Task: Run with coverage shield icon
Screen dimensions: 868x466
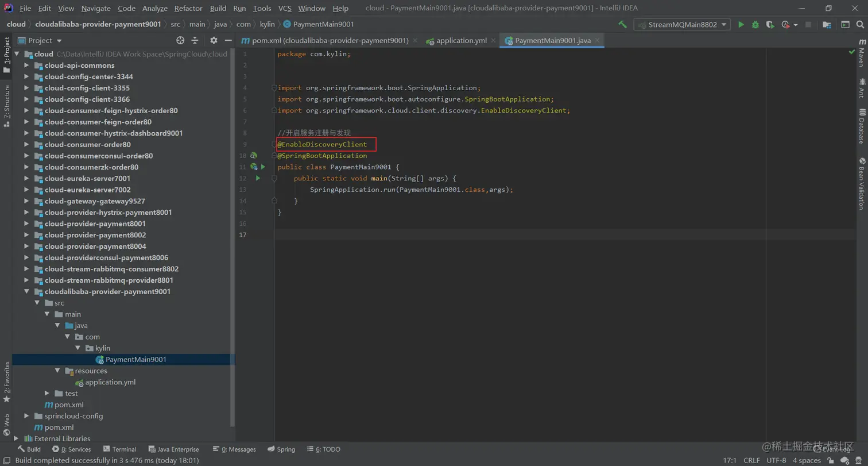Action: (770, 25)
